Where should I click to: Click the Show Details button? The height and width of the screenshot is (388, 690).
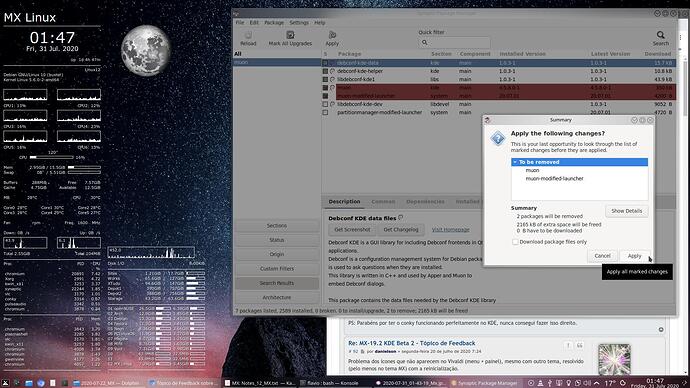click(626, 211)
